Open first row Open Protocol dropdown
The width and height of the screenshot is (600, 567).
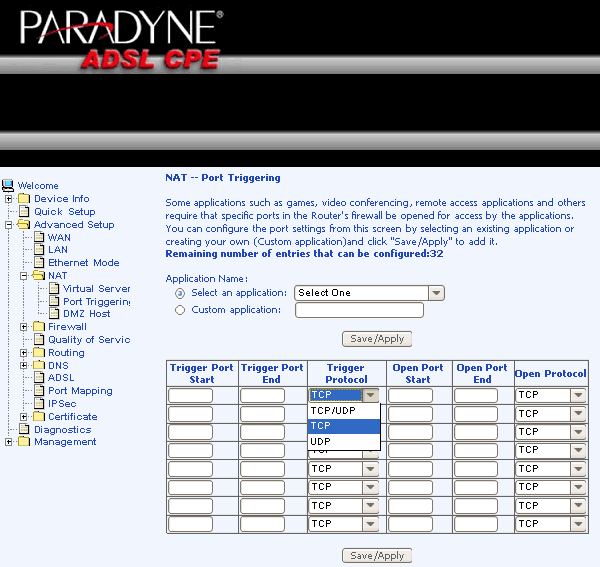(x=551, y=395)
